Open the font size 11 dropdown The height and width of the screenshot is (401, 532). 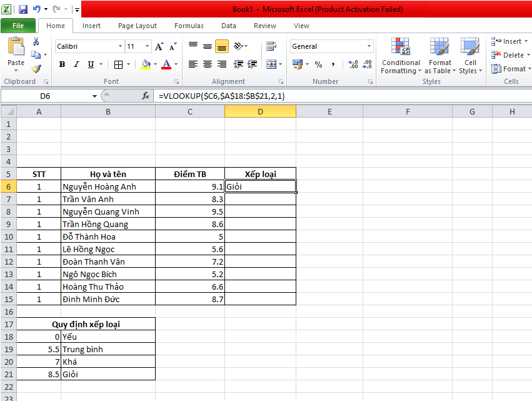pyautogui.click(x=147, y=46)
